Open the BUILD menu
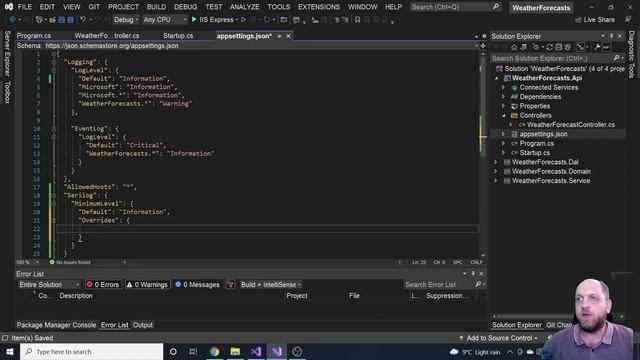Screen dimensions: 640x360 (156, 7)
